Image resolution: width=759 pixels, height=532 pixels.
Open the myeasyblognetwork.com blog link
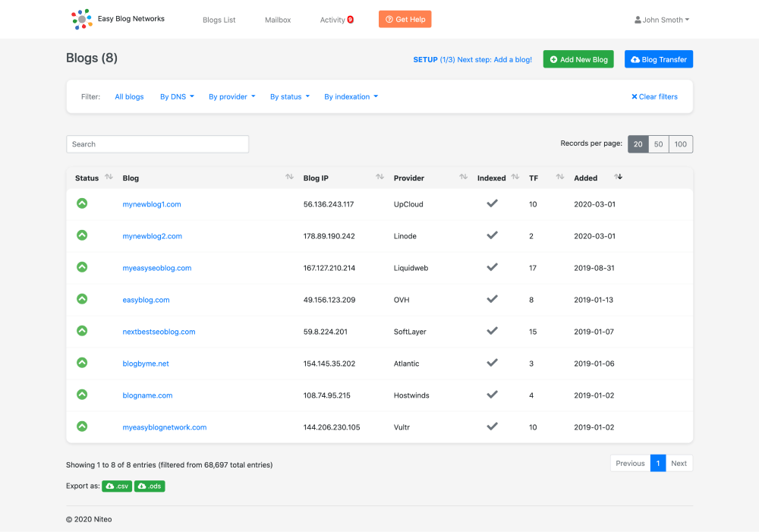pyautogui.click(x=164, y=427)
